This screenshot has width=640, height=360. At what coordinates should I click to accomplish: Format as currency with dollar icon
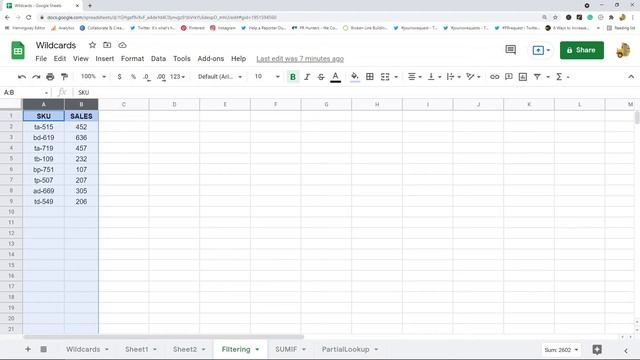pos(119,77)
